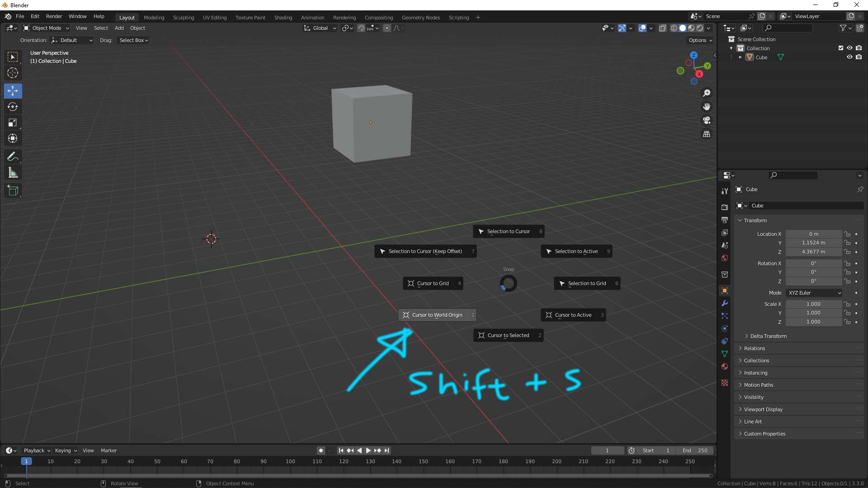Viewport: 868px width, 488px height.
Task: Select the Transform tool
Action: pos(13,138)
